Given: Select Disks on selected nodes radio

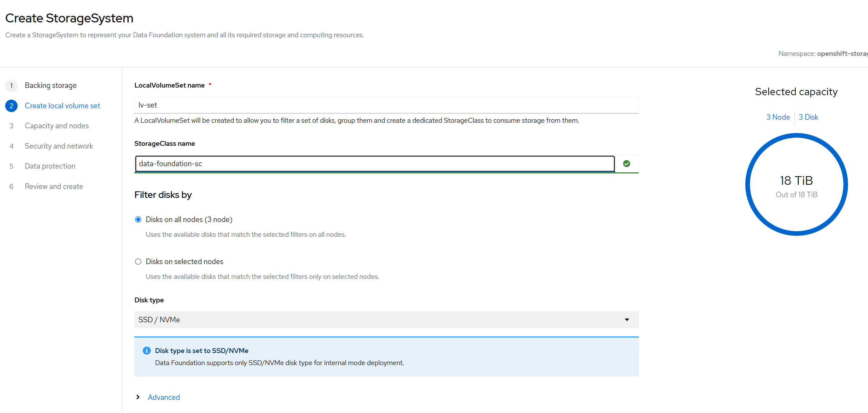Looking at the screenshot, I should [138, 262].
